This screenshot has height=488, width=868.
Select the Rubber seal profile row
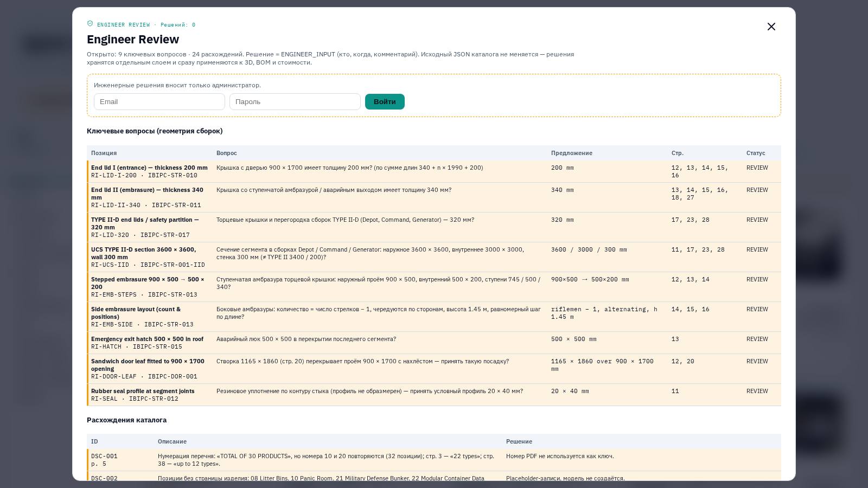pyautogui.click(x=434, y=395)
